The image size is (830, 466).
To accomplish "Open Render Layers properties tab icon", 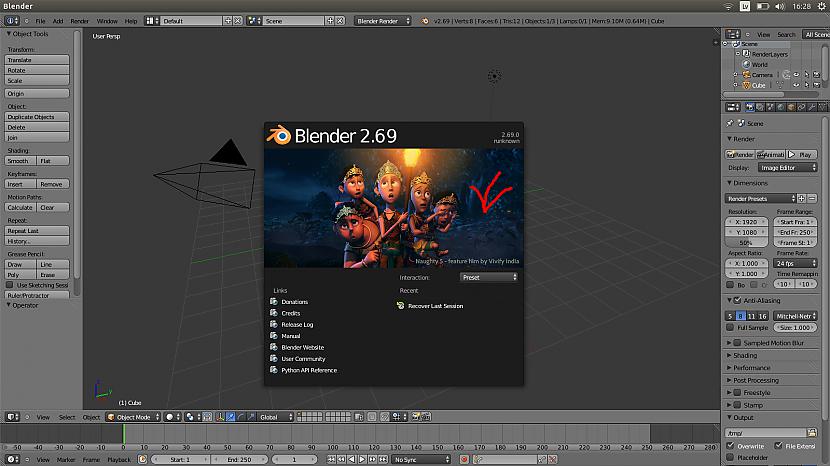I will click(x=760, y=107).
